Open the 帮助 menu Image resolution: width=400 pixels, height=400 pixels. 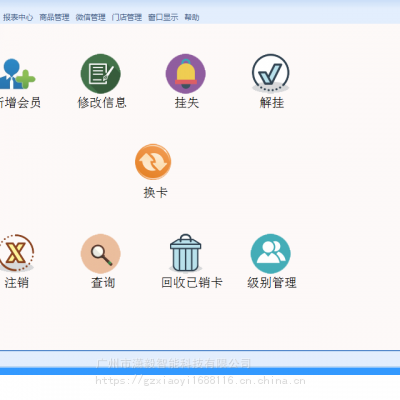[x=192, y=17]
